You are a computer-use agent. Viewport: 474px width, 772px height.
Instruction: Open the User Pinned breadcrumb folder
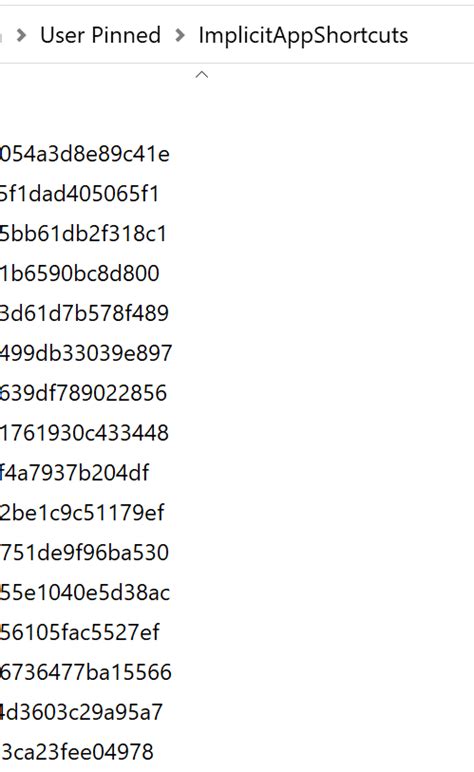tap(100, 35)
